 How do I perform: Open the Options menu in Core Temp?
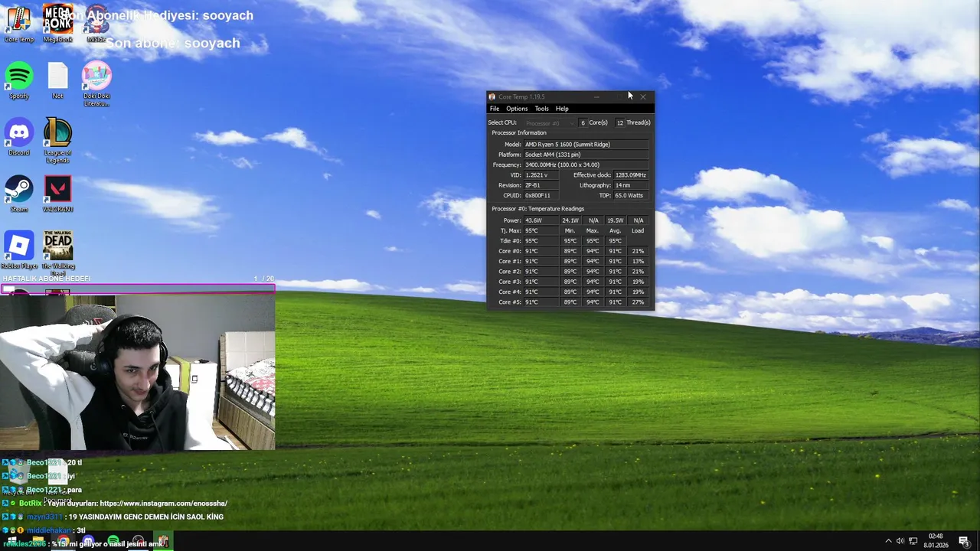pos(517,109)
